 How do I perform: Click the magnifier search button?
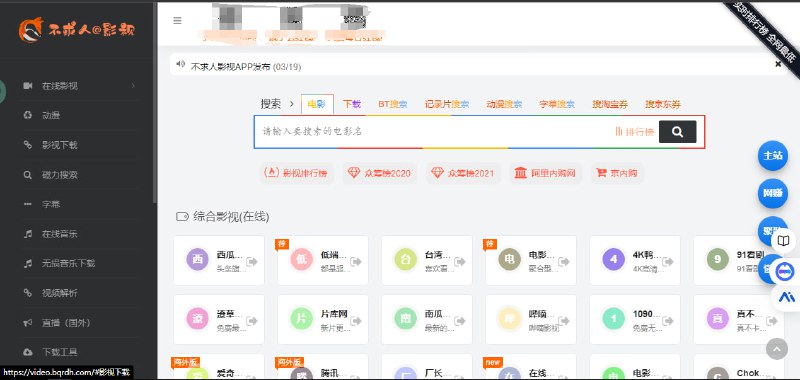[678, 132]
